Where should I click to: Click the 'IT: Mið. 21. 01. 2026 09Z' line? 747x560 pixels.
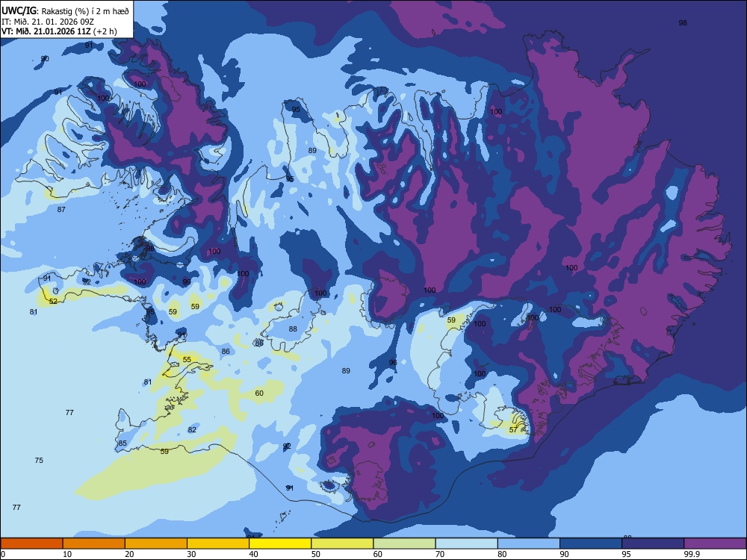point(48,22)
